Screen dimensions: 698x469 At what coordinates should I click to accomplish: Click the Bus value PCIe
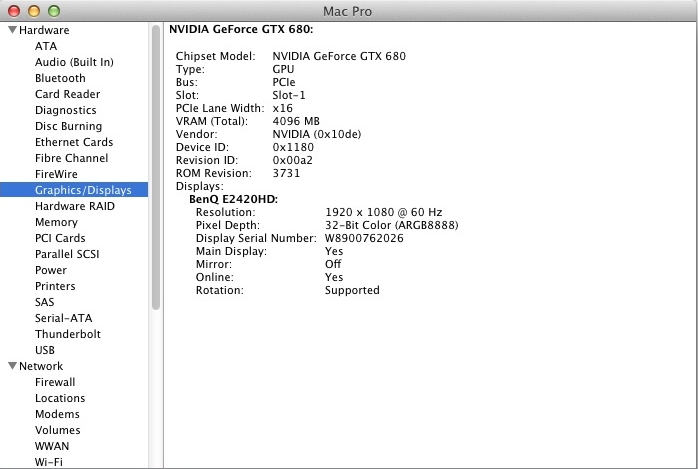click(x=284, y=82)
